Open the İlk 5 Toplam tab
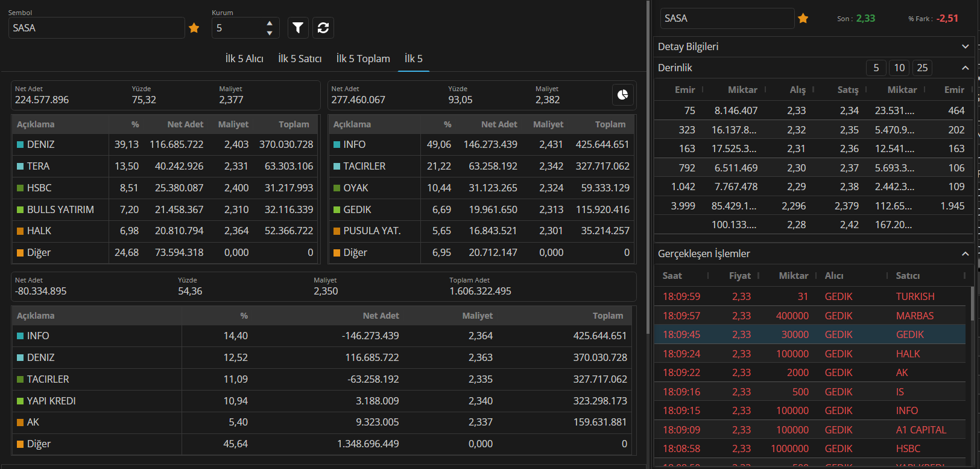Viewport: 980px width, 469px height. (363, 59)
